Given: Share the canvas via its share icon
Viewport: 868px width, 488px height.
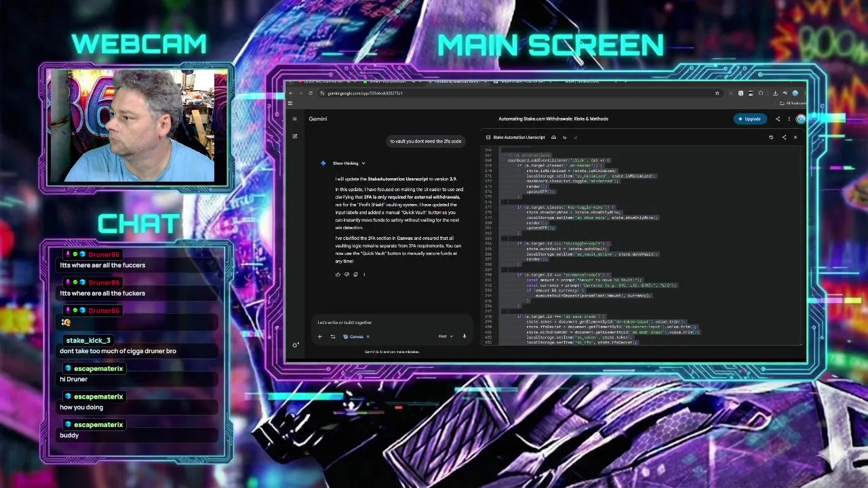Looking at the screenshot, I should (784, 138).
